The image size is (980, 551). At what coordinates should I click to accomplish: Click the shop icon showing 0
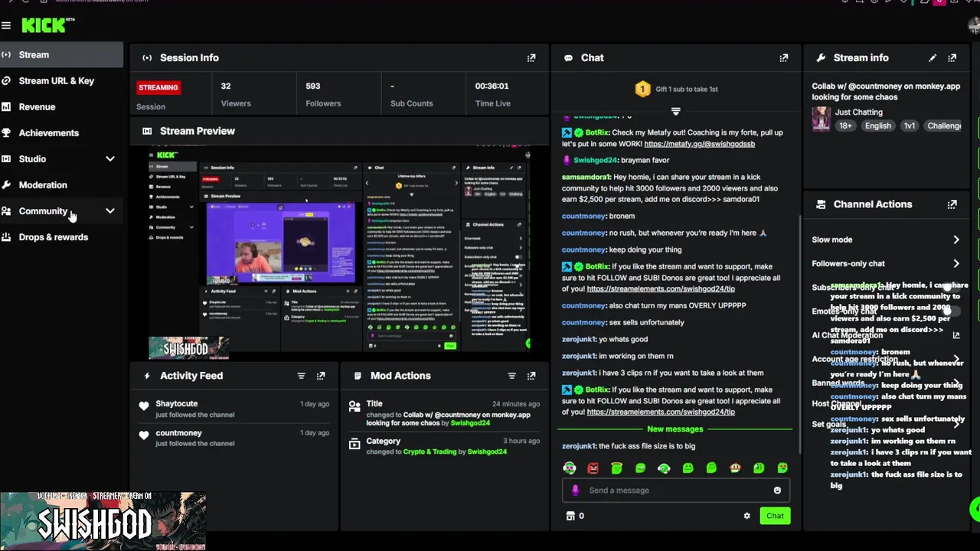[575, 516]
